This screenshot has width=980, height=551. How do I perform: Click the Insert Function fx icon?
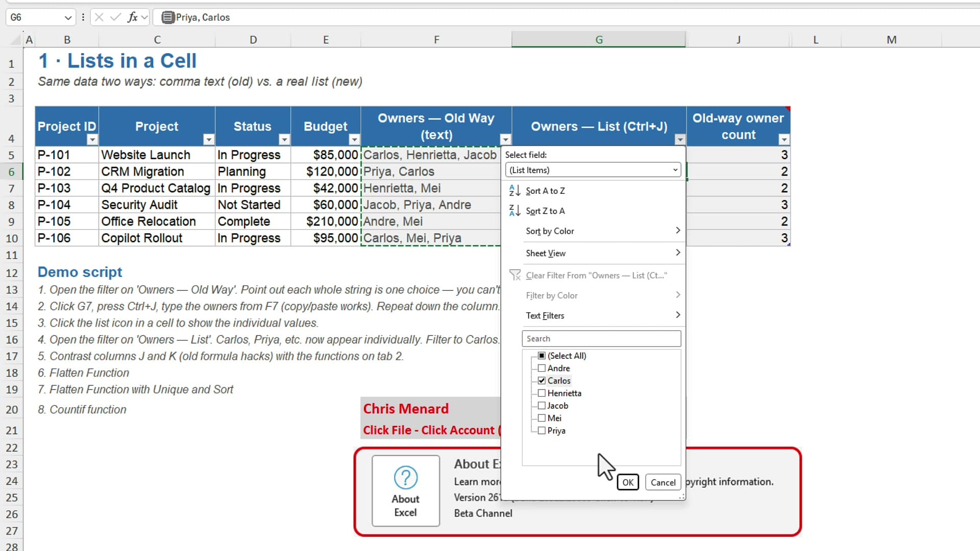[x=133, y=17]
